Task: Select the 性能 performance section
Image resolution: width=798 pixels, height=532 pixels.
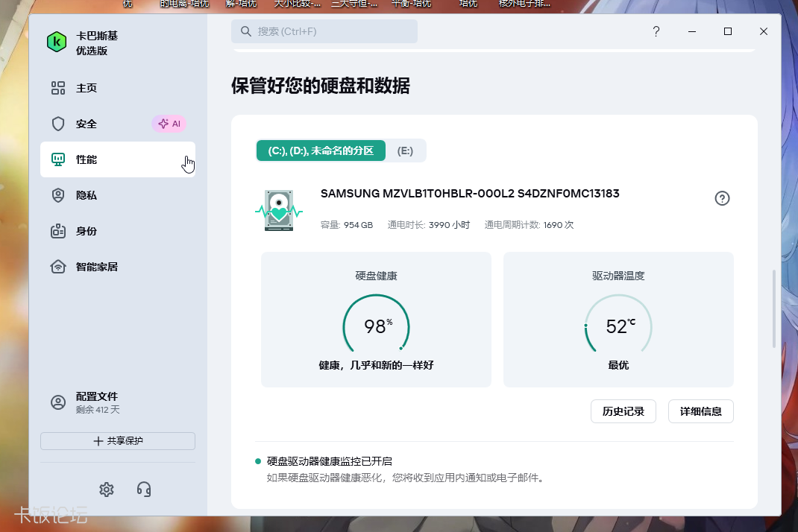Action: tap(118, 159)
